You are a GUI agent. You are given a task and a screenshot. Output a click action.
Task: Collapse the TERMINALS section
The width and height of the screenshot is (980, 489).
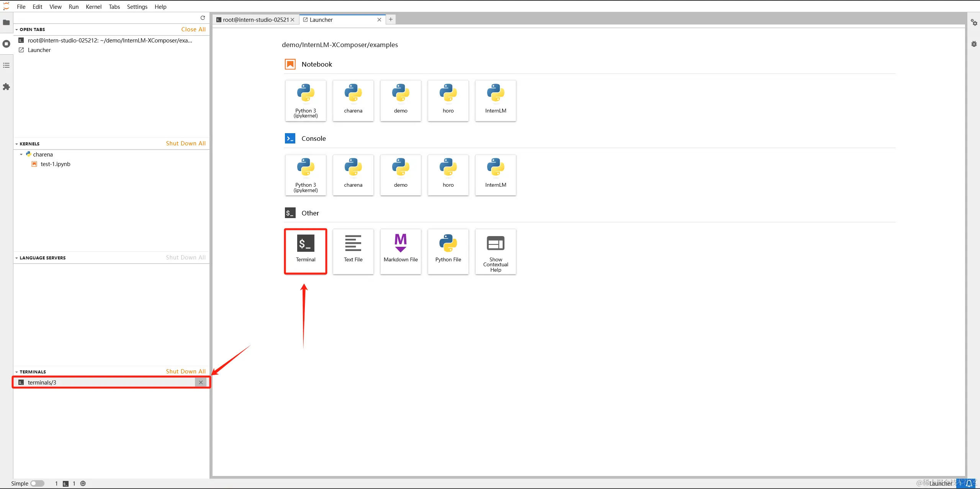(17, 372)
